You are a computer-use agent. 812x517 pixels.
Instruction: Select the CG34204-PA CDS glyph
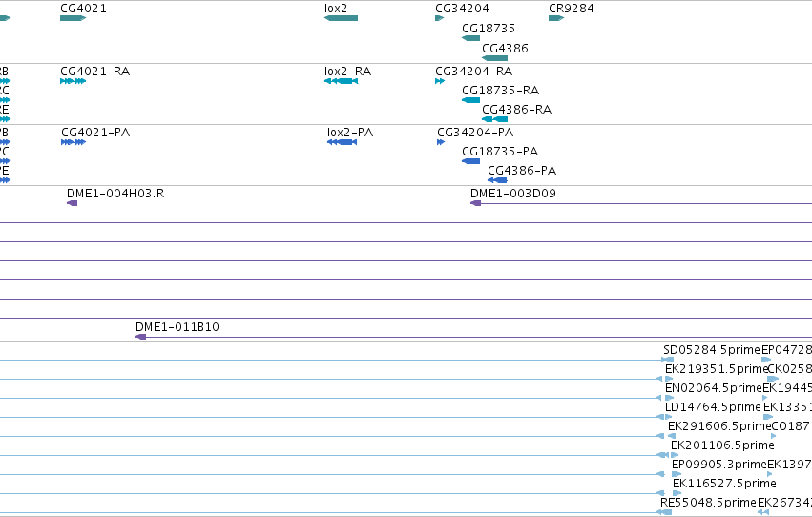pyautogui.click(x=441, y=142)
